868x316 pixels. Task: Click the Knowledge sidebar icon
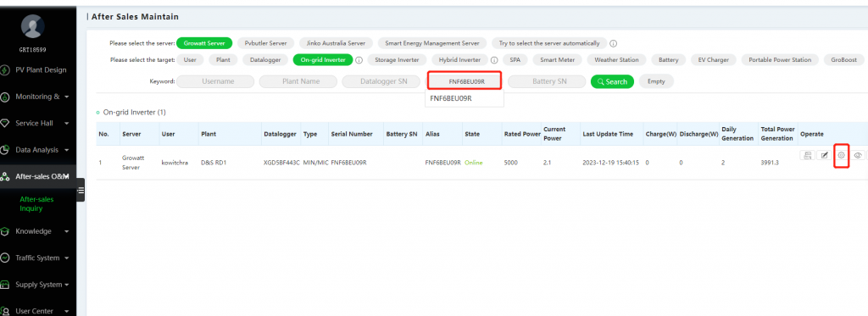[x=5, y=231]
